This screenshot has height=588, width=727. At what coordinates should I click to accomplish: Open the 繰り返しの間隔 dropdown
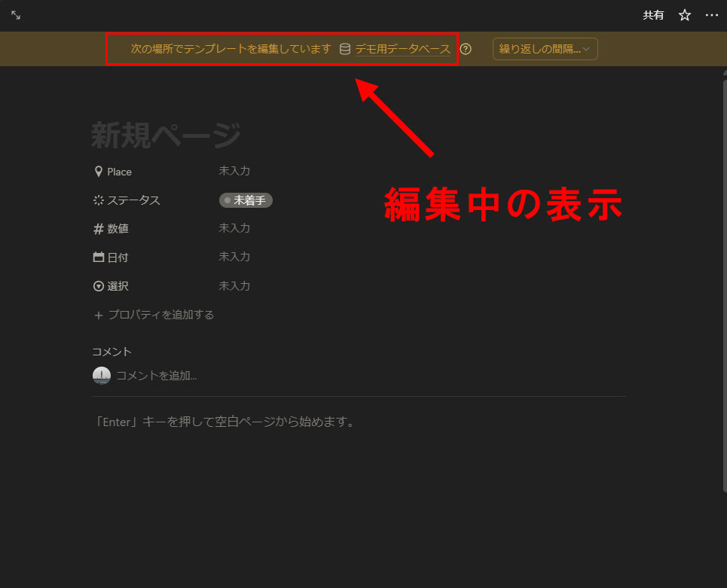point(545,50)
